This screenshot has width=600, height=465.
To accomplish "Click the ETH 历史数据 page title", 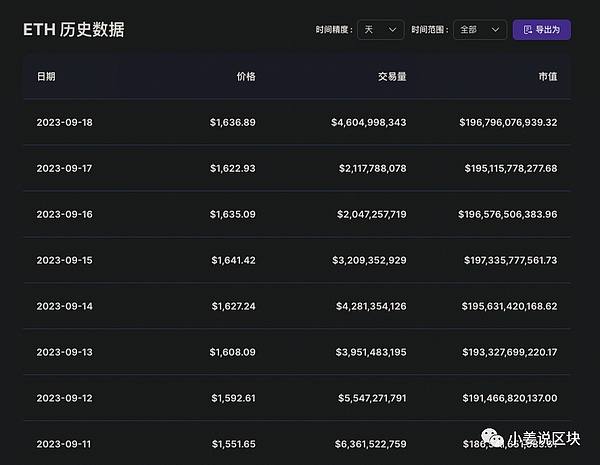I will coord(74,30).
